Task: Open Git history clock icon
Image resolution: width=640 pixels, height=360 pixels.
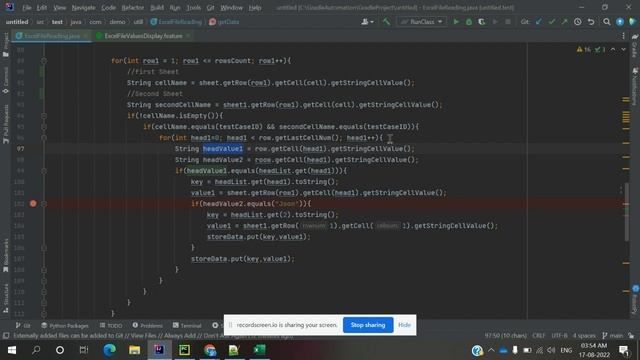Action: pyautogui.click(x=578, y=22)
